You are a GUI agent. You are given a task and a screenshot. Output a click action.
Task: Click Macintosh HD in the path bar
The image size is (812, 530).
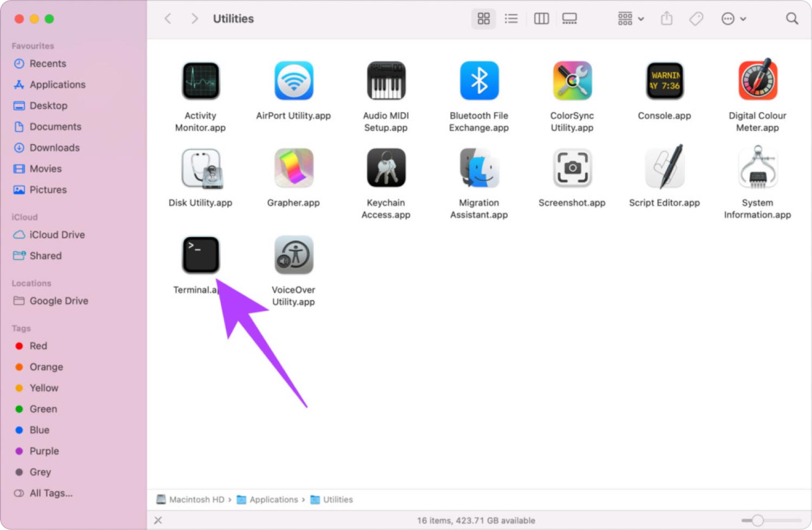tap(191, 500)
